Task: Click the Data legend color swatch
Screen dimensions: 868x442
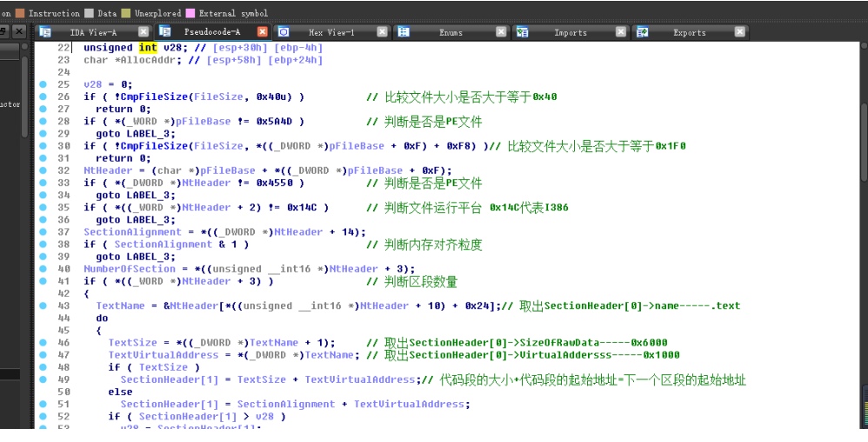Action: click(x=89, y=13)
